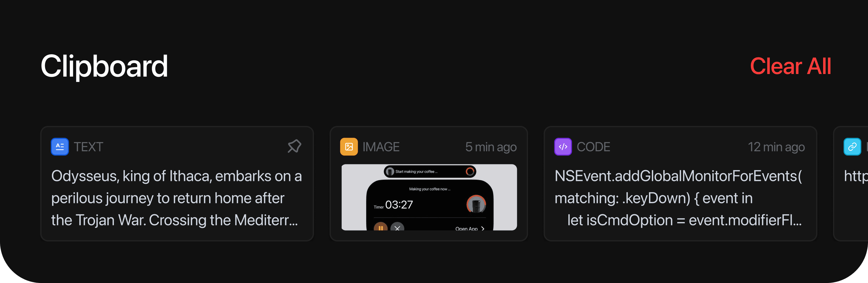Screen dimensions: 868x283
Task: Click the X icon in image preview
Action: 397,227
